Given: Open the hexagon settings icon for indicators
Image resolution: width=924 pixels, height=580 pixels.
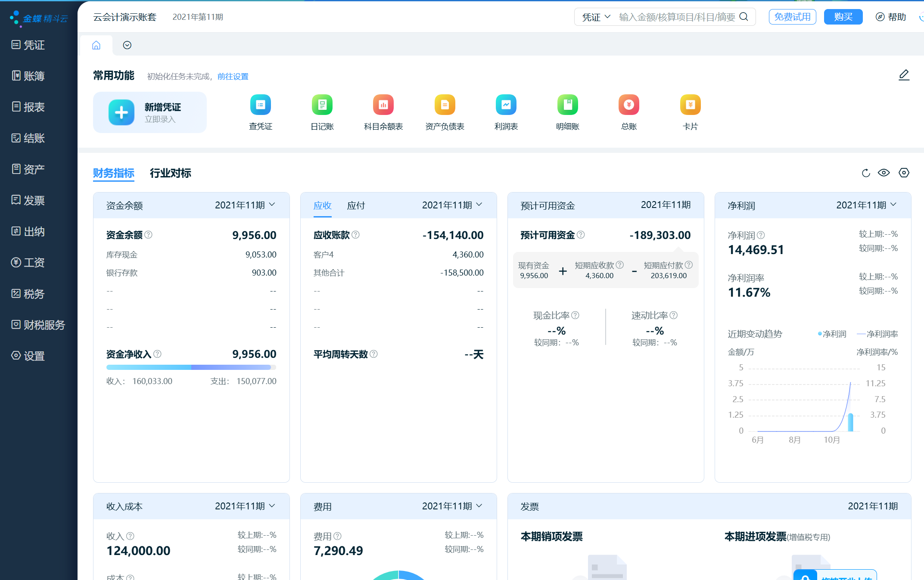Looking at the screenshot, I should [904, 173].
